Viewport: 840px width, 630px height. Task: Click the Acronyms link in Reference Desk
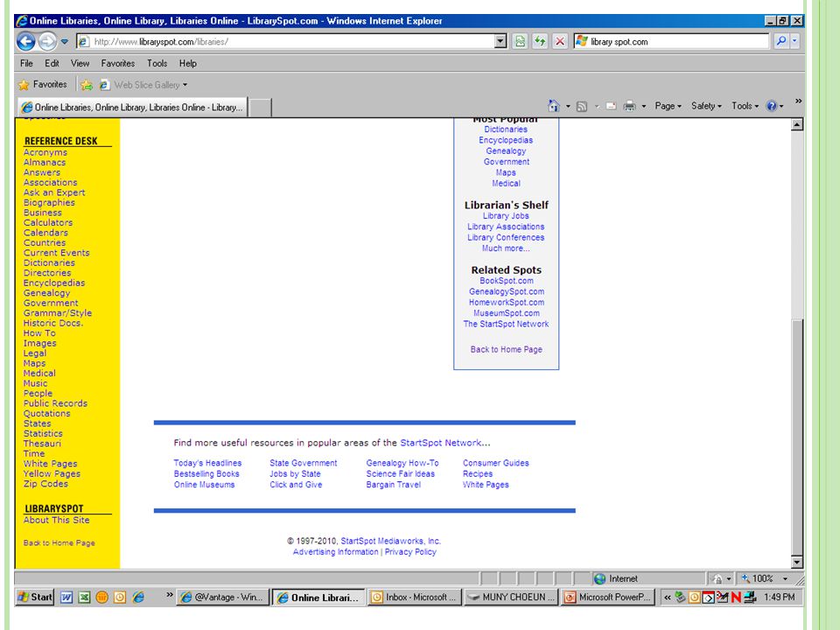click(45, 152)
